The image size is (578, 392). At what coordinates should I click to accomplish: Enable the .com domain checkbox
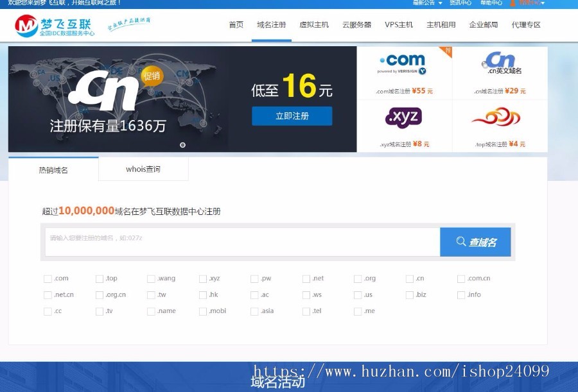[x=48, y=278]
